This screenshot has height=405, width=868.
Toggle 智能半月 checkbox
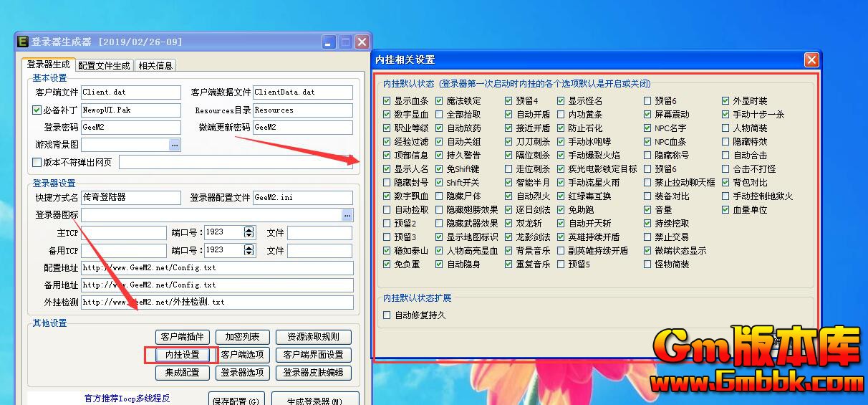[x=509, y=183]
